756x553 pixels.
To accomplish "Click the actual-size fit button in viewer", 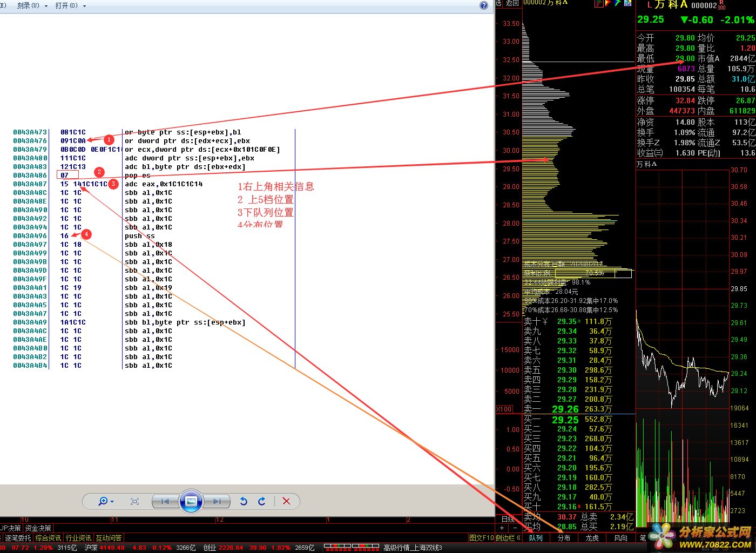I will coord(135,501).
